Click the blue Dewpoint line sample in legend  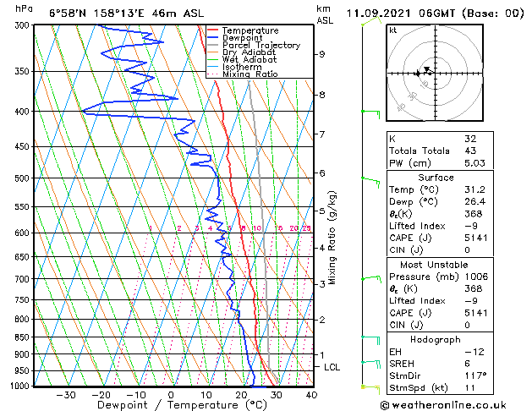click(212, 38)
